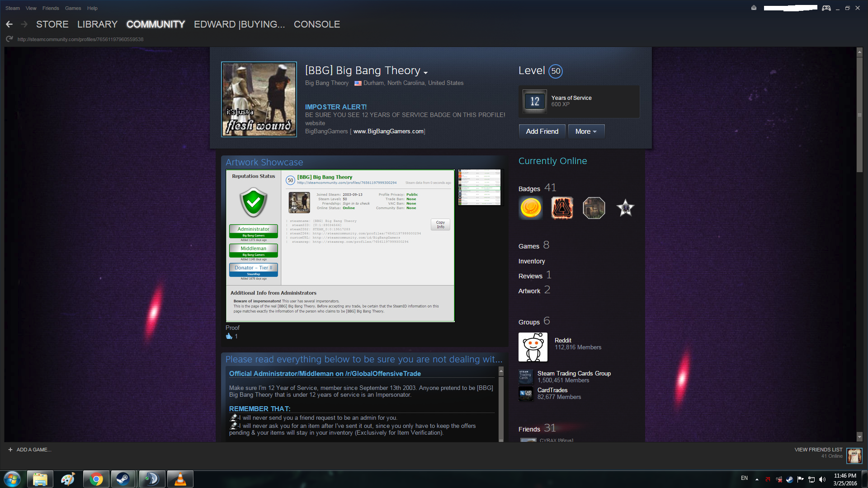Open the gold coin badge

point(531,208)
